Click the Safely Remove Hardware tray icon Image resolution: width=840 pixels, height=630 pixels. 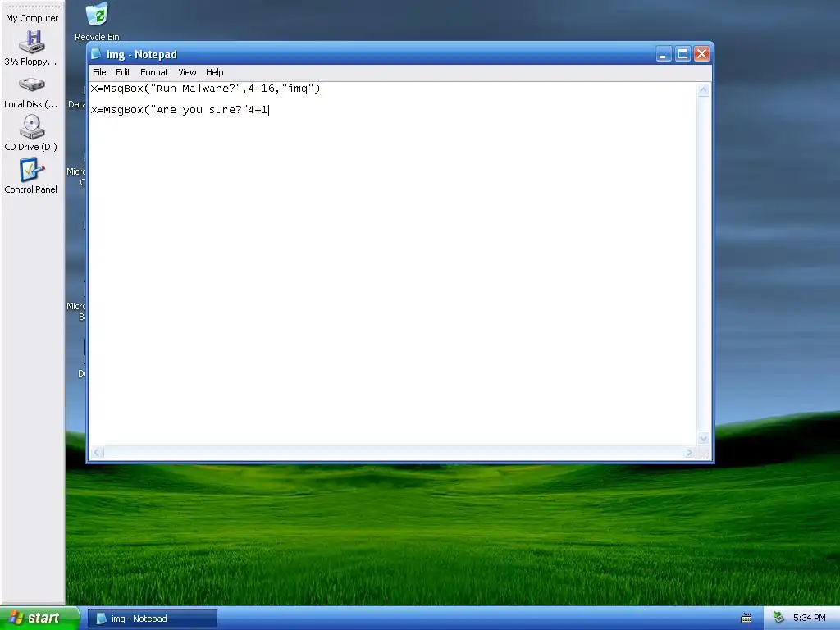click(779, 619)
